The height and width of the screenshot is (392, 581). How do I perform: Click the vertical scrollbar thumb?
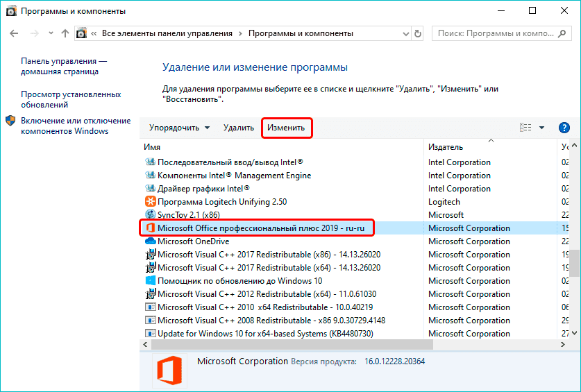pyautogui.click(x=574, y=263)
